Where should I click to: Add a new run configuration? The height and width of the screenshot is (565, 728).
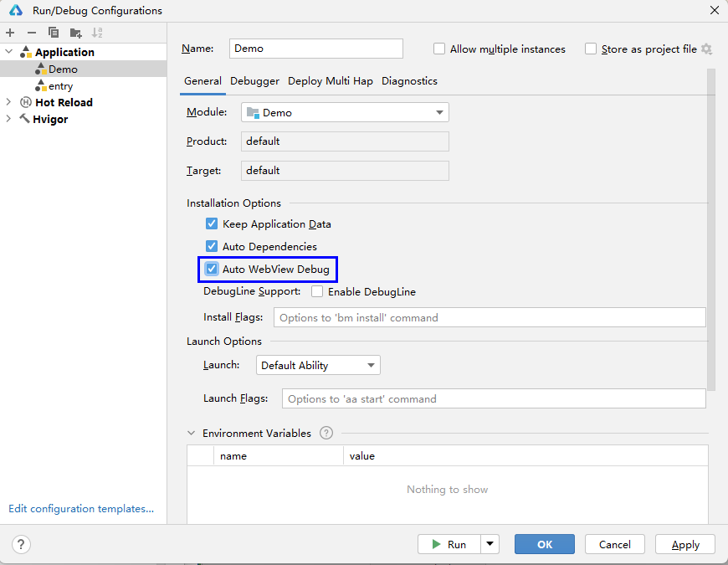[9, 33]
